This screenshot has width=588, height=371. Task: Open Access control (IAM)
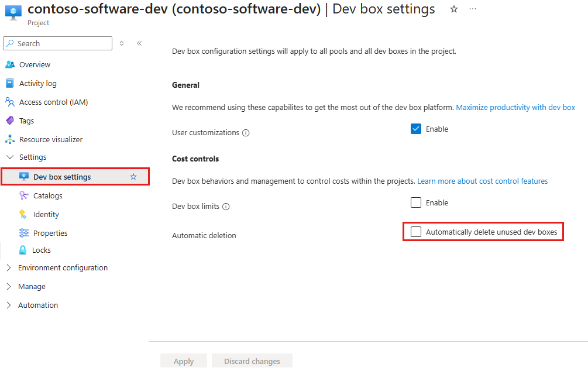(x=11, y=102)
